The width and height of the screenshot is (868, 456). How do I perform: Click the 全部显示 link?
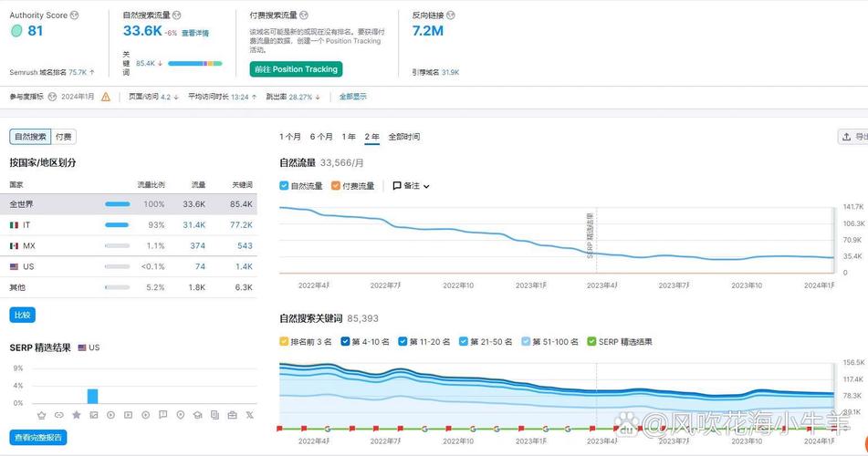coord(352,97)
